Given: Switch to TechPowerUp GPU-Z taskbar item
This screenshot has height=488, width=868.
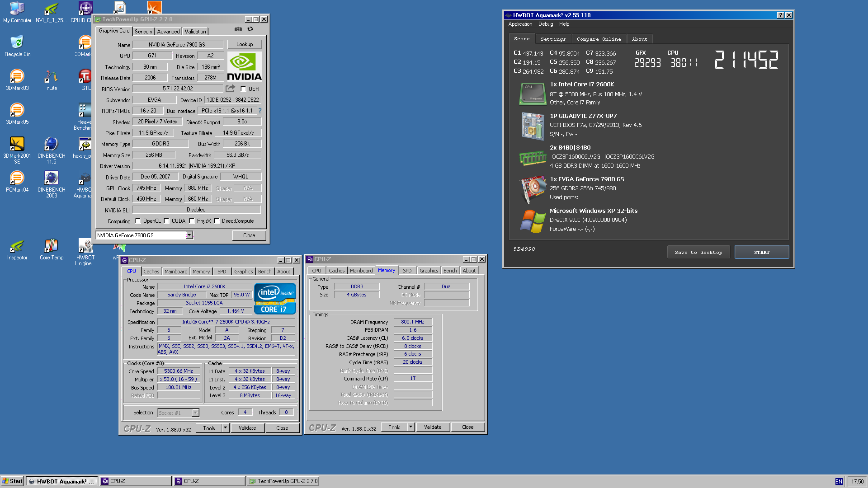Looking at the screenshot, I should pos(283,481).
